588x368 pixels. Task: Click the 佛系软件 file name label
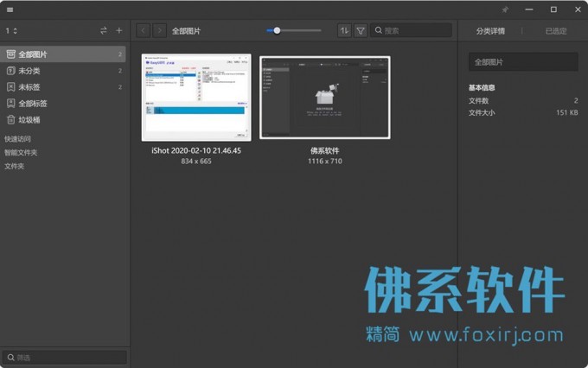coord(325,150)
